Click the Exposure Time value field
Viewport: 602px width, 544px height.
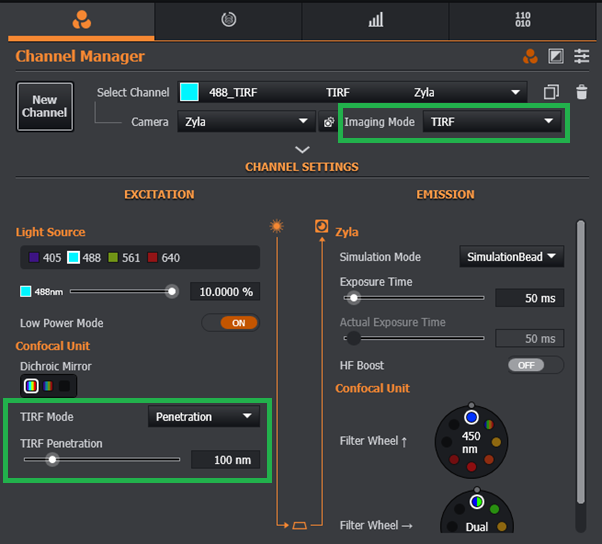529,298
